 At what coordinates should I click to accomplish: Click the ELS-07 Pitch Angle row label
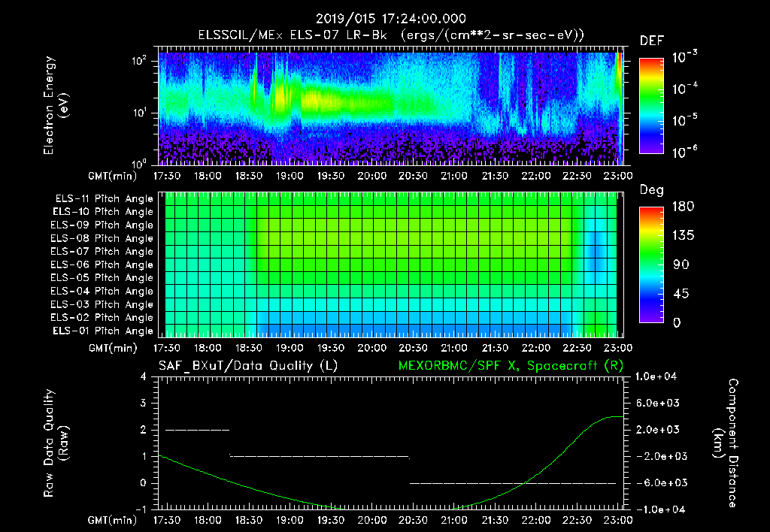click(x=102, y=251)
